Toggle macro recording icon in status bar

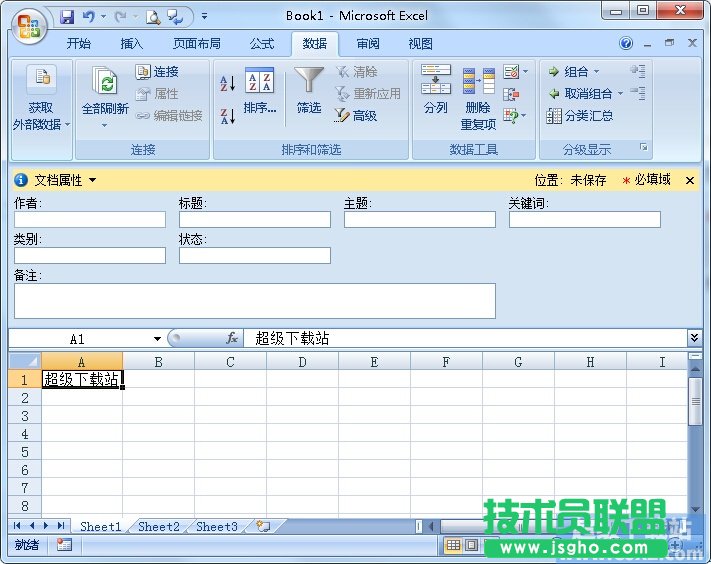pyautogui.click(x=64, y=545)
